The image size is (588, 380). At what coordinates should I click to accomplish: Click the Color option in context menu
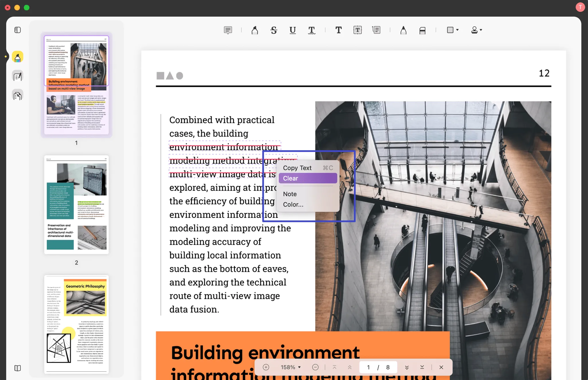coord(293,204)
